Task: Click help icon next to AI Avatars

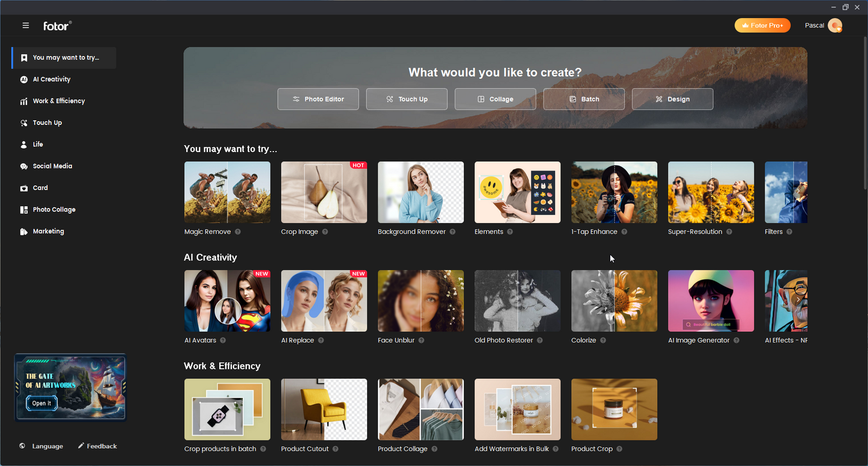Action: click(223, 340)
